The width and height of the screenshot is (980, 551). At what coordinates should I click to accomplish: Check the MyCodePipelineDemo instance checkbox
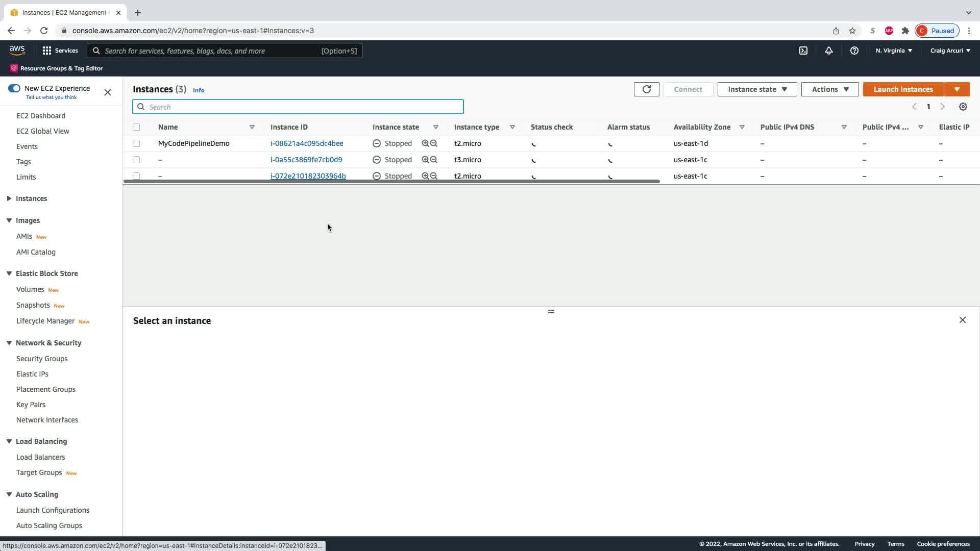click(x=136, y=143)
